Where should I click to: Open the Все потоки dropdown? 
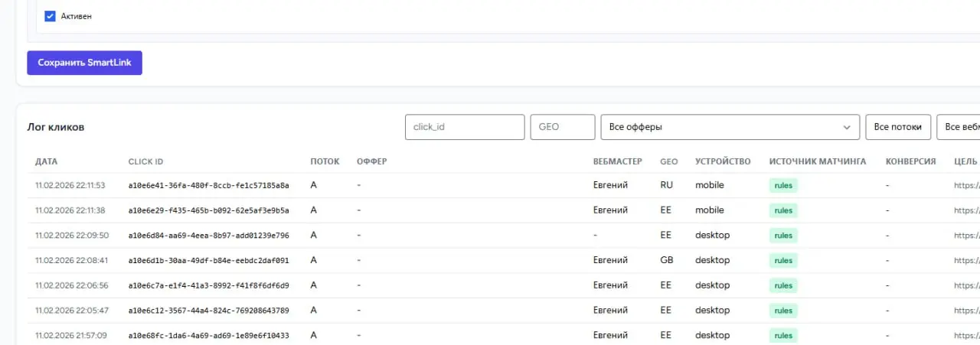coord(898,127)
